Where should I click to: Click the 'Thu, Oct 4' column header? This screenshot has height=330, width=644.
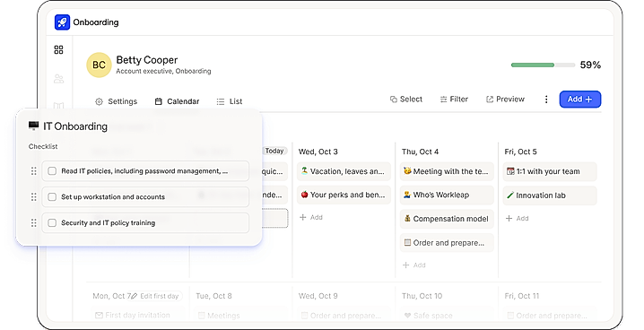pos(420,152)
